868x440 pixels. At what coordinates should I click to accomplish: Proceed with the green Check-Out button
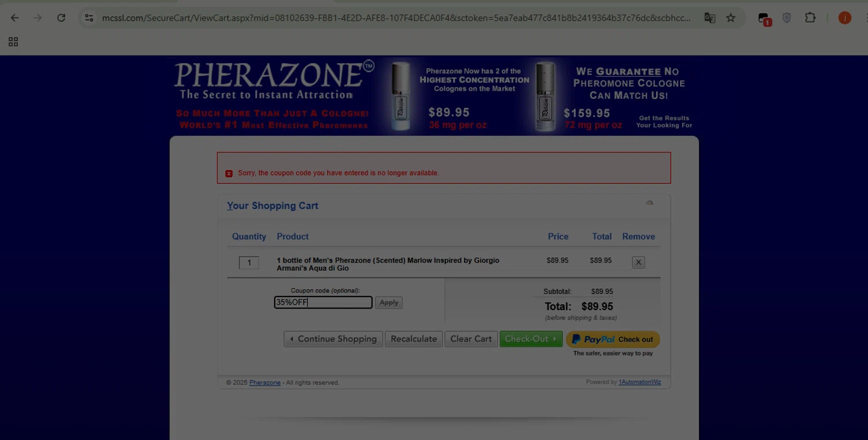531,339
